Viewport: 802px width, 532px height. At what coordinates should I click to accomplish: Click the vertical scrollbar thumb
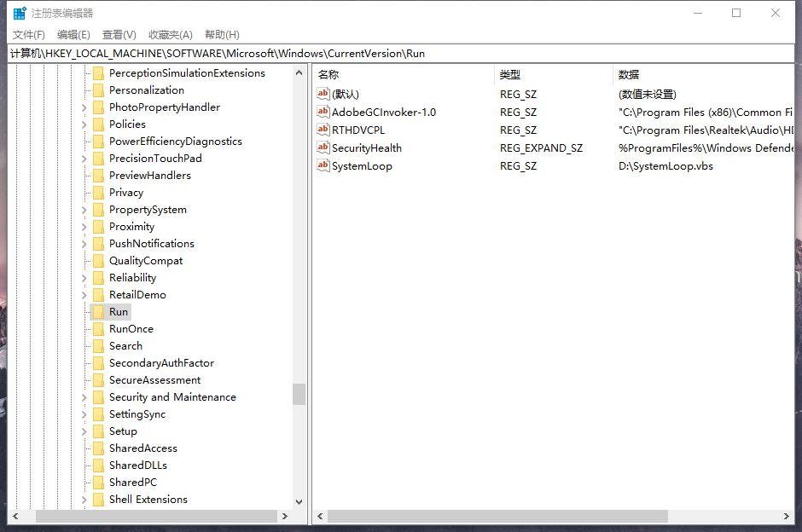299,394
